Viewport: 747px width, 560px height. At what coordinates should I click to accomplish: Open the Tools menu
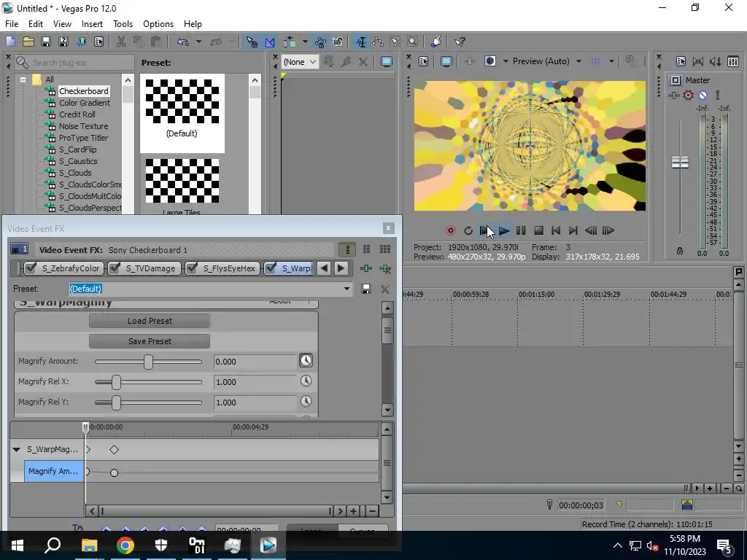tap(123, 24)
